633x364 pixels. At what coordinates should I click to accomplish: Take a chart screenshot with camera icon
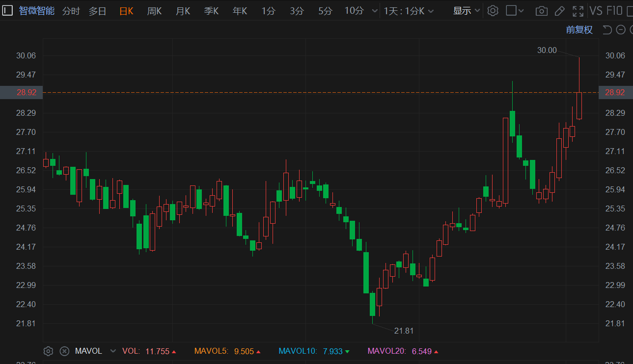541,11
